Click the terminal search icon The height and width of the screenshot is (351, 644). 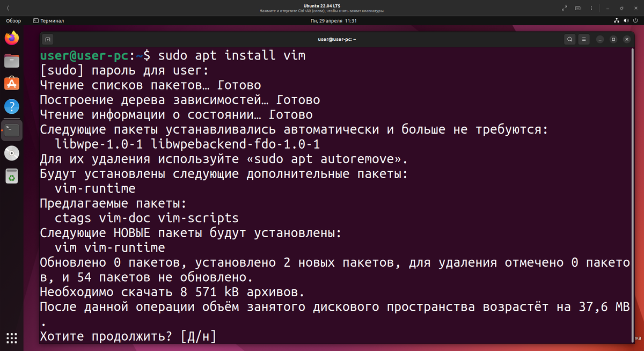pyautogui.click(x=570, y=39)
